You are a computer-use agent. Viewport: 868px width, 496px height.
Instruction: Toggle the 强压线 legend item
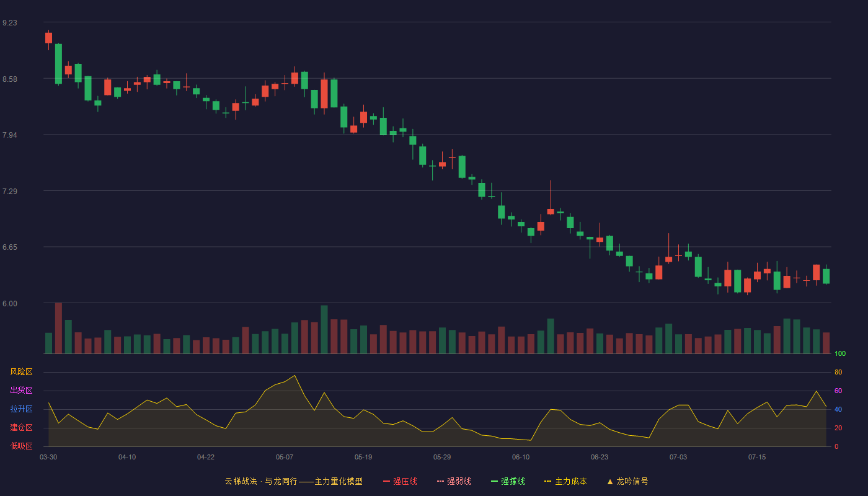tap(400, 481)
